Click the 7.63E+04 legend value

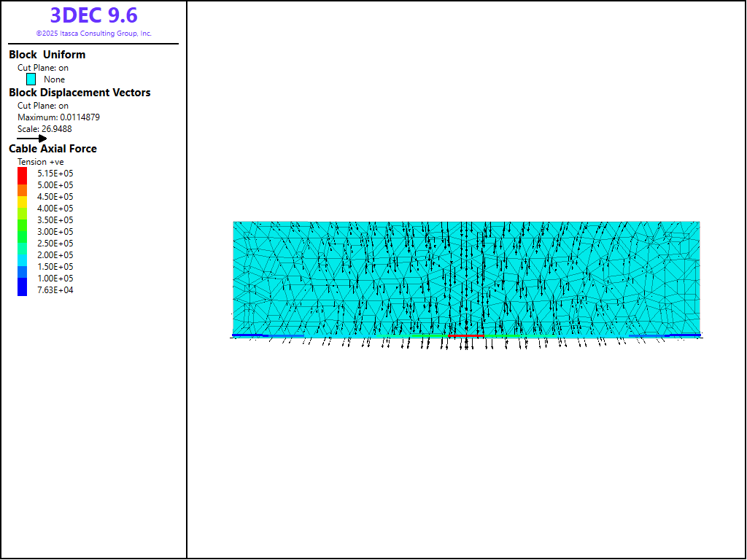pyautogui.click(x=55, y=290)
